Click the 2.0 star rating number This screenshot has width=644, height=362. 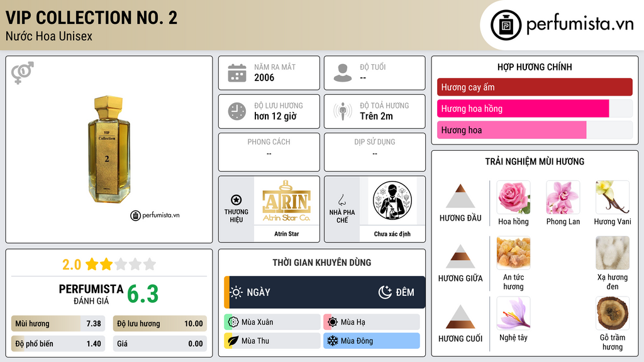tap(72, 265)
